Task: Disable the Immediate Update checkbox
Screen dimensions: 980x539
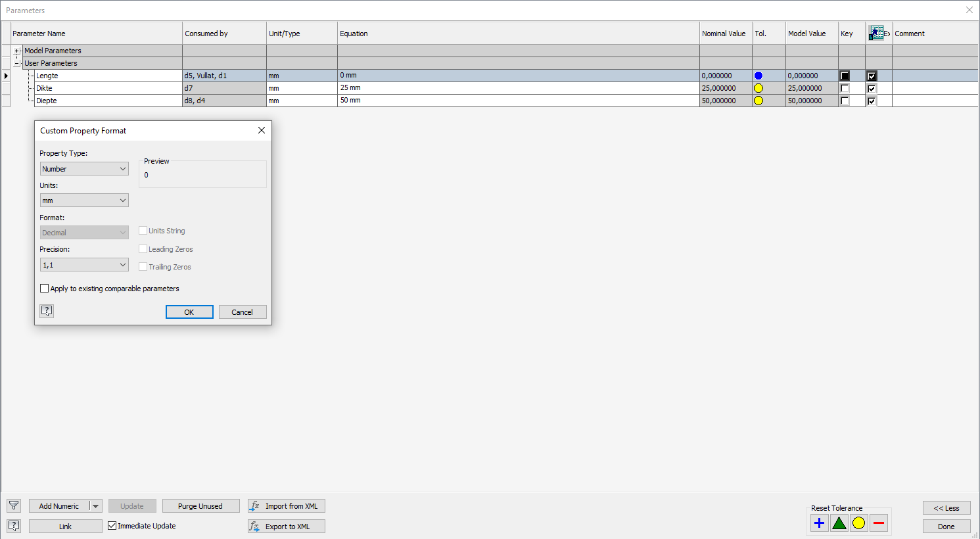Action: (113, 526)
